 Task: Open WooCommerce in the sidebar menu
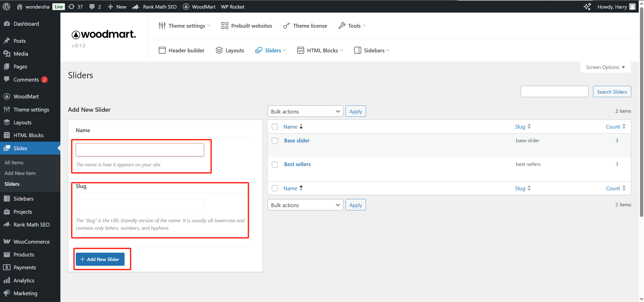(x=31, y=242)
